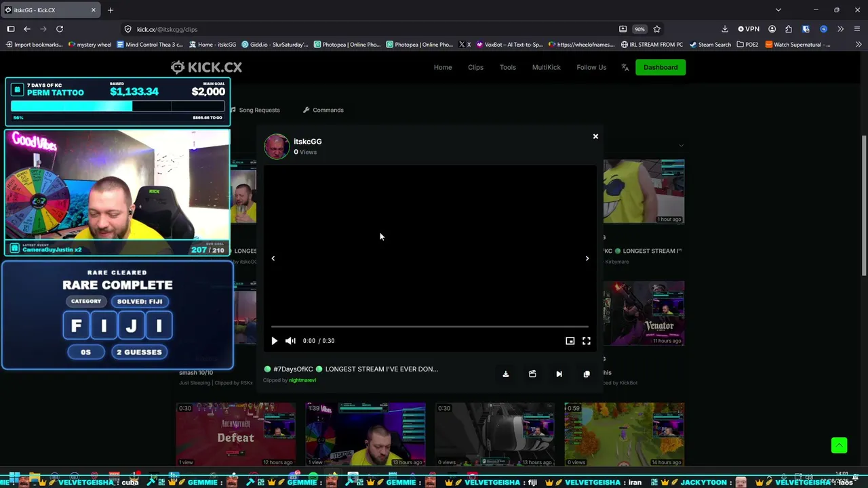Download the clip with the download icon
The image size is (868, 488).
[506, 374]
